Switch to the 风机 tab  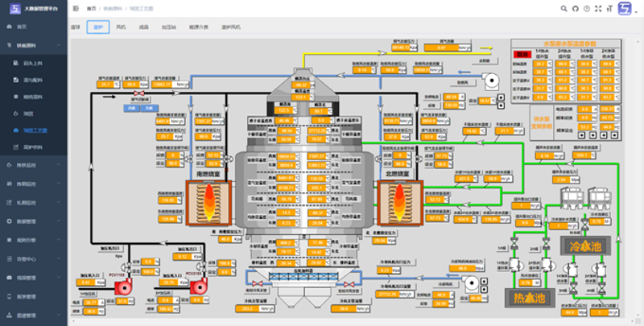coord(121,27)
